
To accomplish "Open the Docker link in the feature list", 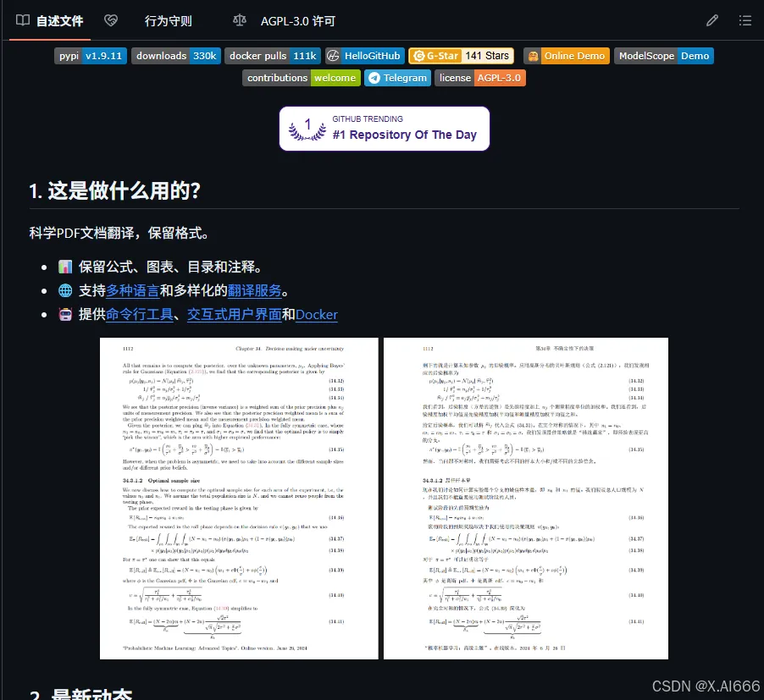I will [x=316, y=315].
